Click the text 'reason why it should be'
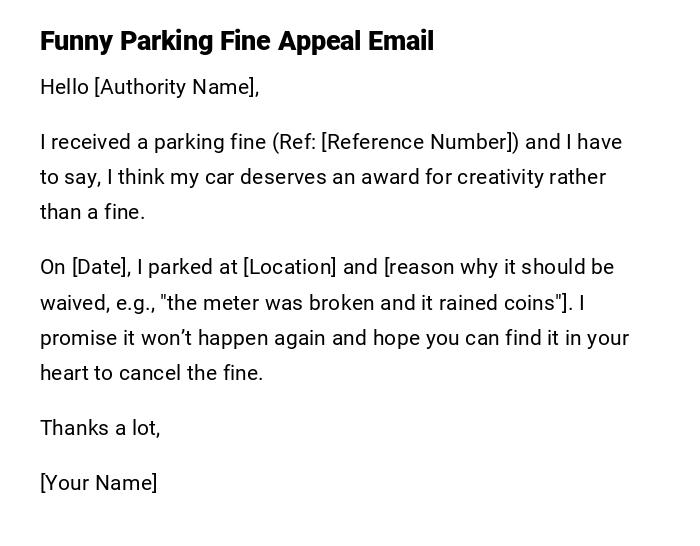700x546 pixels. tap(501, 267)
